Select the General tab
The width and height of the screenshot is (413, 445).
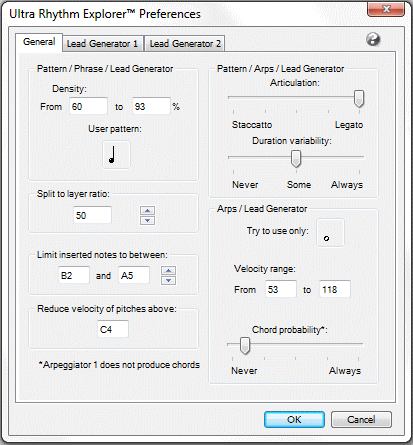(39, 42)
